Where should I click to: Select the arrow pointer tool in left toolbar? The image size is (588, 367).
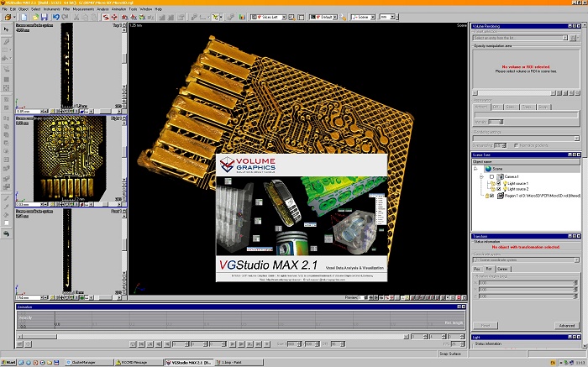[x=6, y=29]
